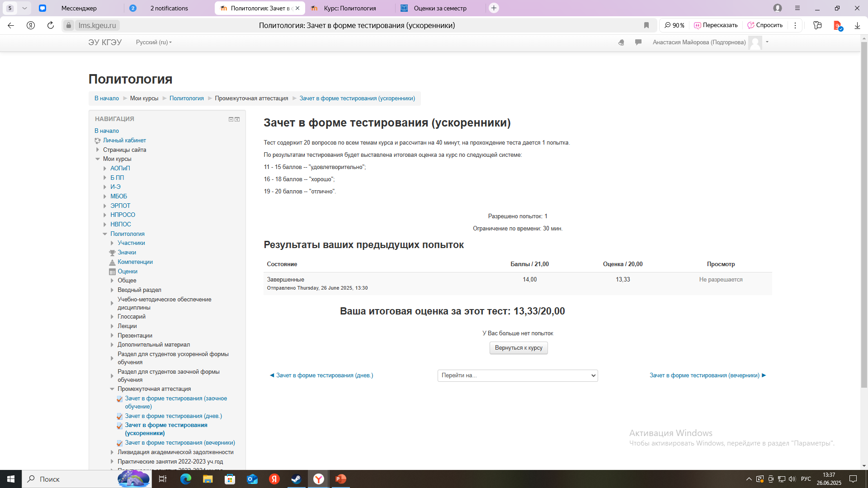Viewport: 868px width, 488px height.
Task: Open the Русский (ru) language dropdown
Action: [x=154, y=42]
